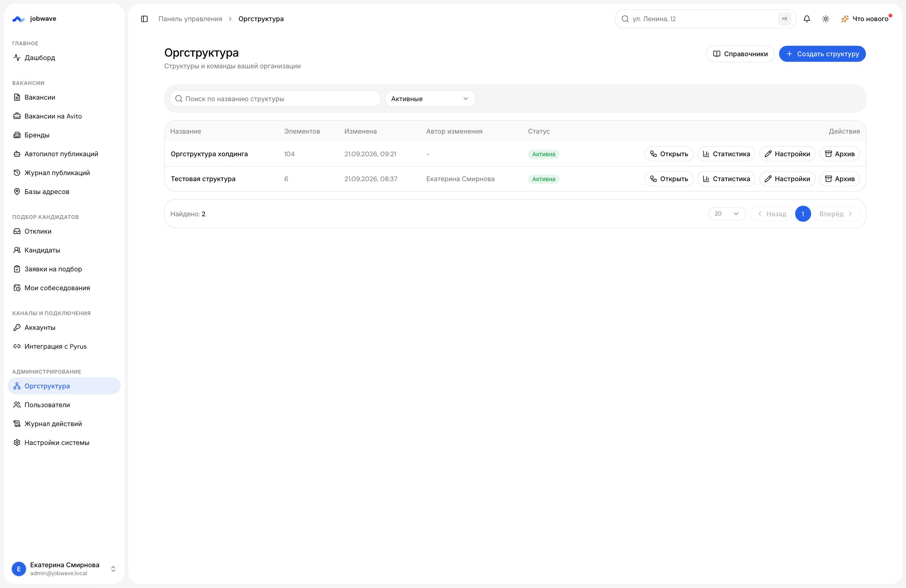906x588 pixels.
Task: Archive Оргструктура холдинга with Архив
Action: [840, 154]
